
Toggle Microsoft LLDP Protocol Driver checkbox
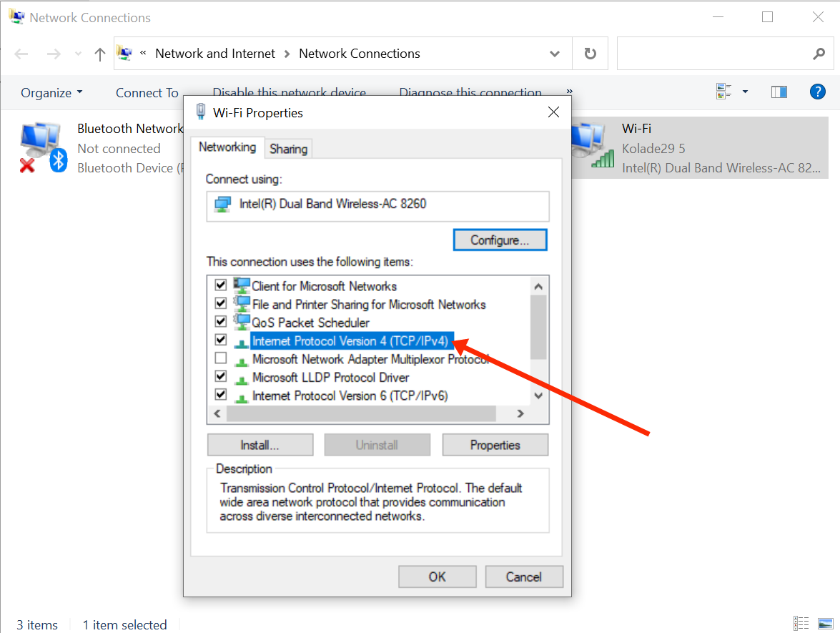pos(221,376)
